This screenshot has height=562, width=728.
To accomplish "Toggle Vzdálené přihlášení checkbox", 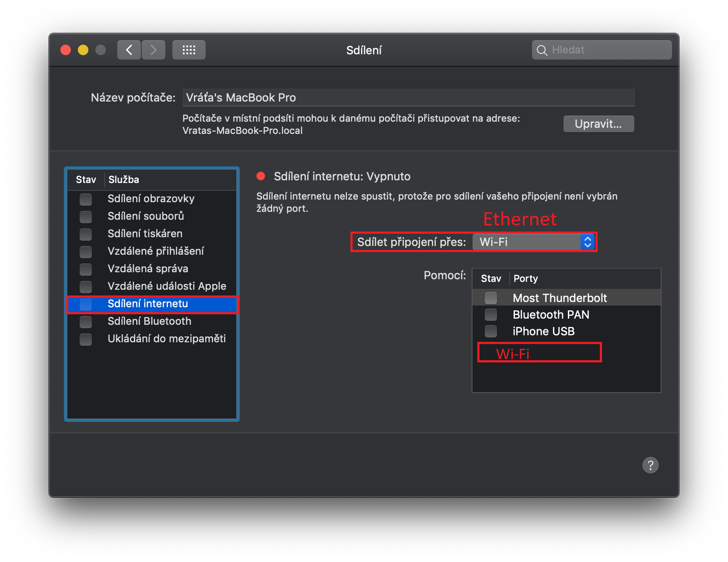I will [x=86, y=252].
